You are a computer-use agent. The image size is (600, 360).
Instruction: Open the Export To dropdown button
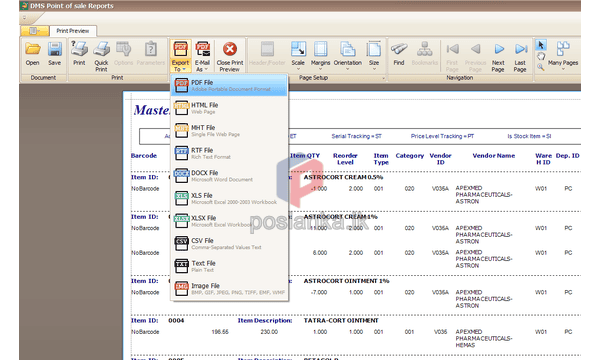(180, 56)
